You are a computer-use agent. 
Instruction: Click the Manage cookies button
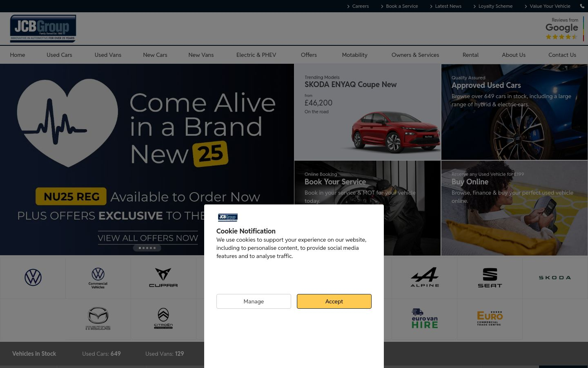point(254,301)
